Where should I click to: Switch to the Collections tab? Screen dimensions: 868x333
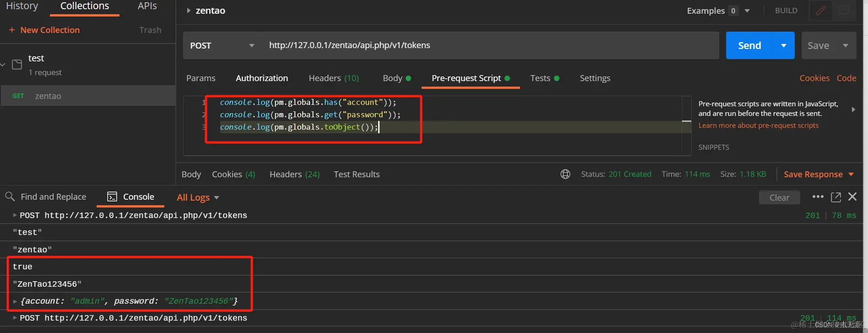85,6
